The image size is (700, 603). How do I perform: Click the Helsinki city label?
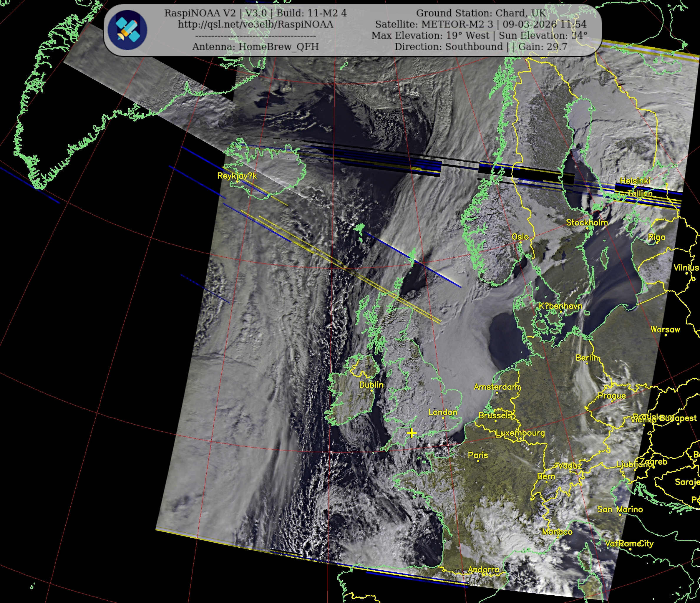click(635, 181)
